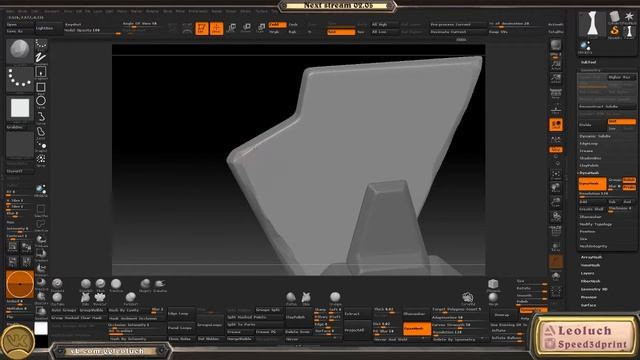Toggle Transp transparency on right shelf
This screenshot has height=360, width=640.
coord(556,246)
